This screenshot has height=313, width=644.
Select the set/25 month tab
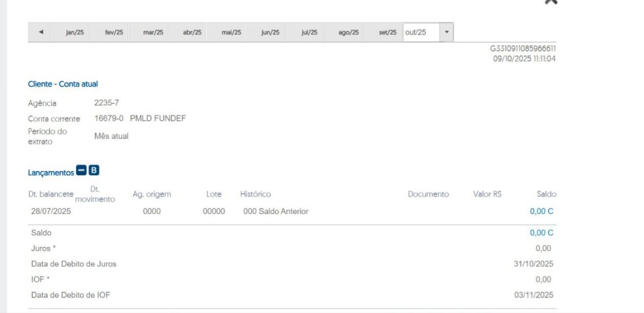(388, 33)
